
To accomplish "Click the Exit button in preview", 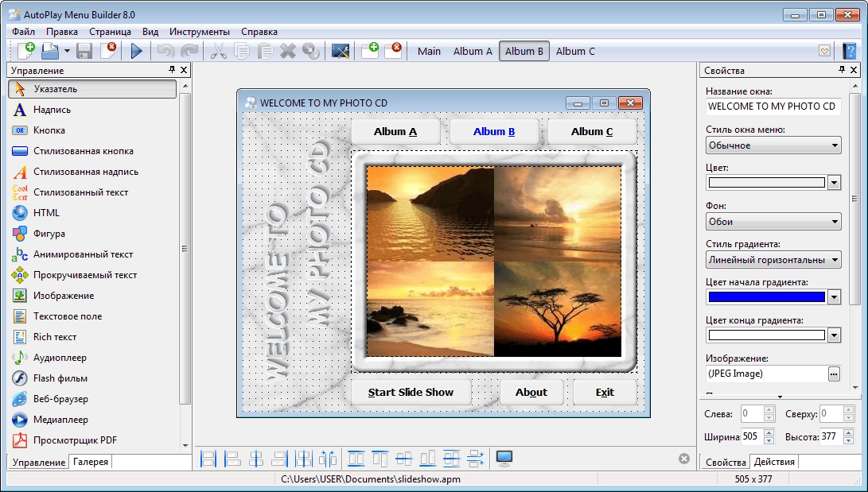I will tap(605, 393).
